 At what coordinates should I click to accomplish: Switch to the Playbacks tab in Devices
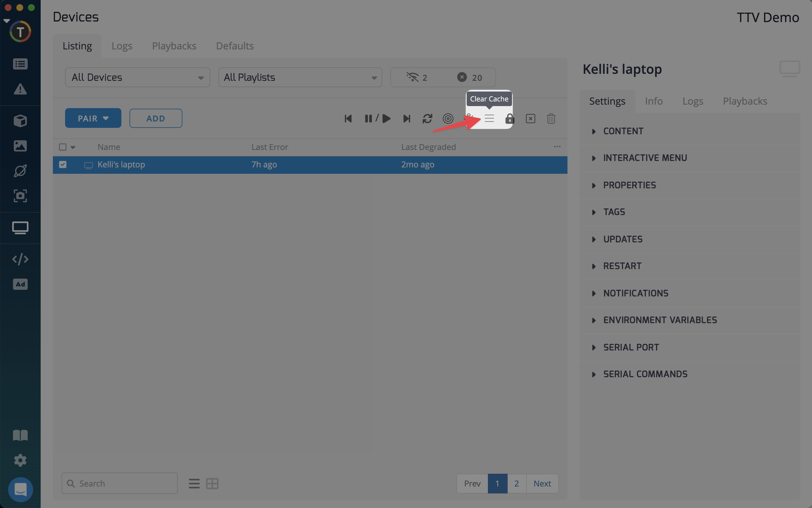click(x=174, y=46)
